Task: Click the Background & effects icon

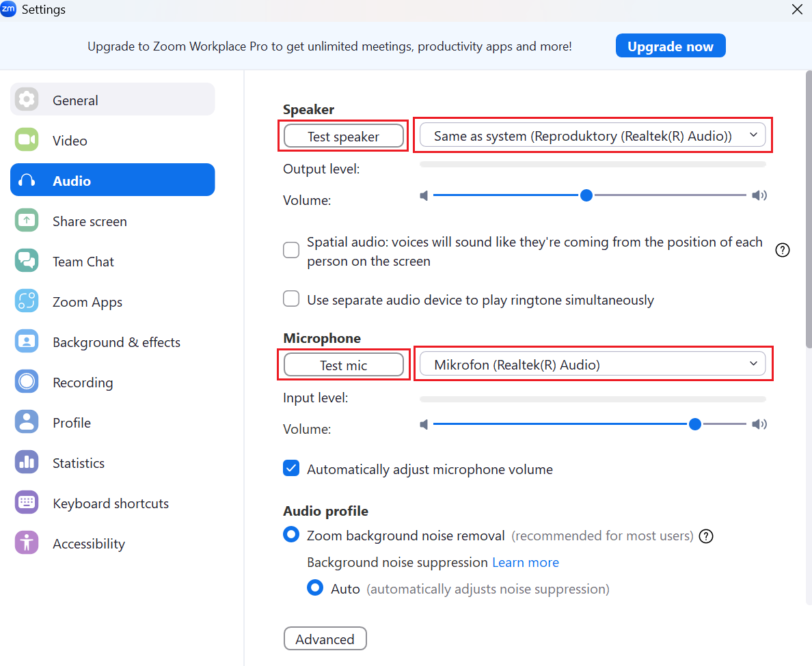Action: 27,342
